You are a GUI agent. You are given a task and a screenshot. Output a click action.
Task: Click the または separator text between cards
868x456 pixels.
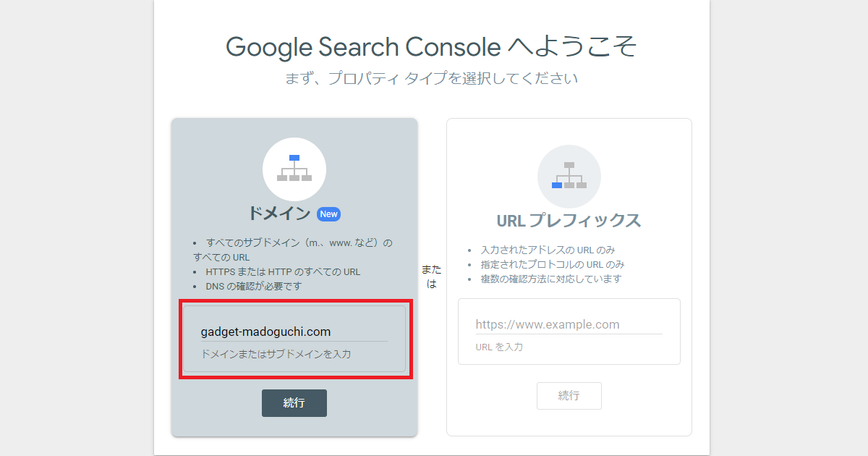click(x=432, y=276)
